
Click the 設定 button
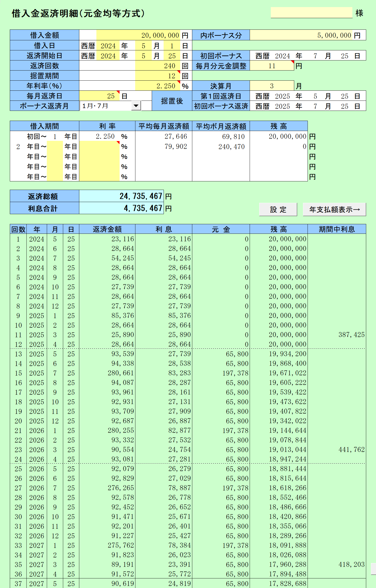click(x=278, y=209)
